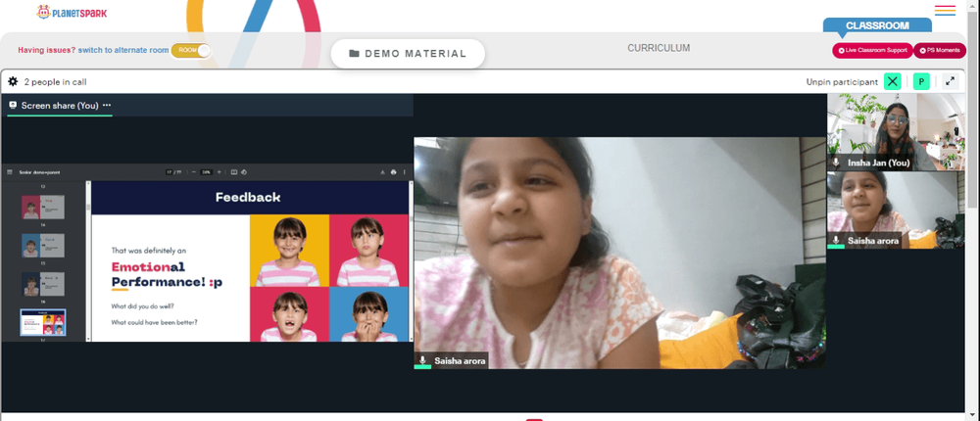Click the PDF fit to page icon
The image size is (980, 421).
(x=234, y=171)
